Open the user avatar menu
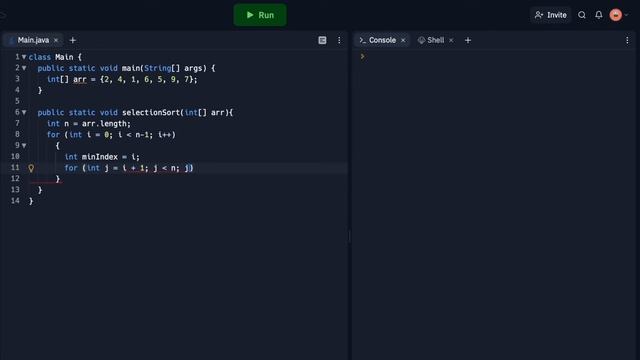The width and height of the screenshot is (640, 360). coord(616,15)
